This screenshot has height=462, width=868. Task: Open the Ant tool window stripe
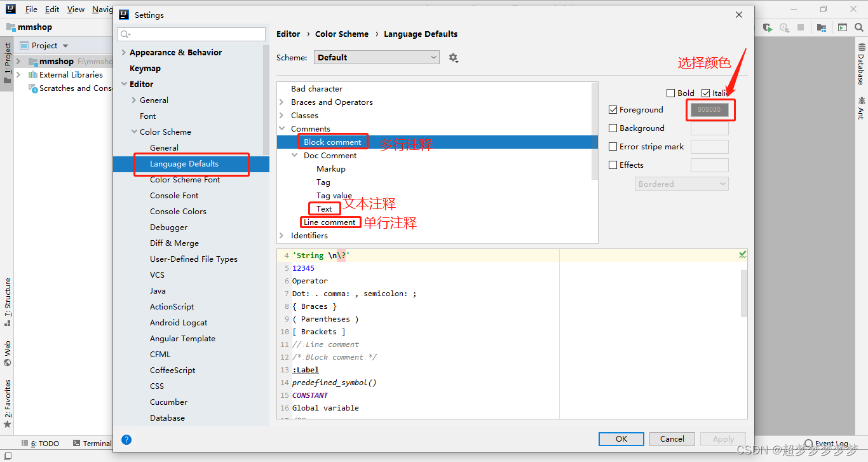(862, 108)
